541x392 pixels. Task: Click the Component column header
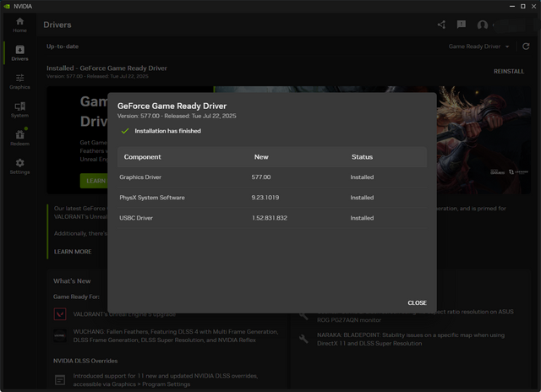pos(142,157)
